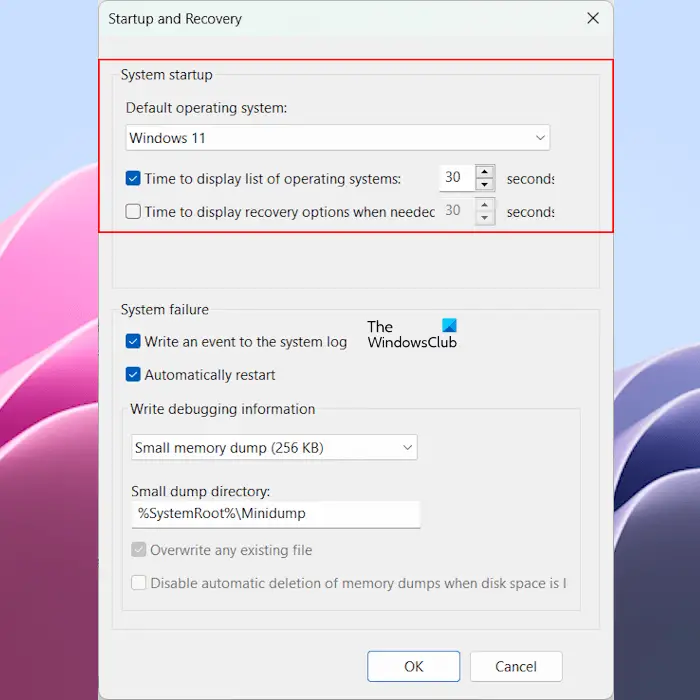Uncheck Time to display list of operating systems

pos(133,179)
